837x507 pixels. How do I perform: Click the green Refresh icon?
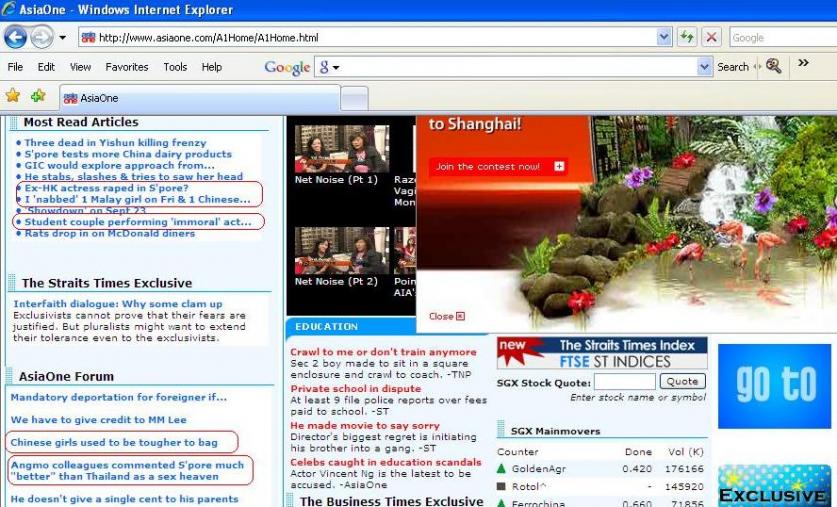pyautogui.click(x=687, y=37)
